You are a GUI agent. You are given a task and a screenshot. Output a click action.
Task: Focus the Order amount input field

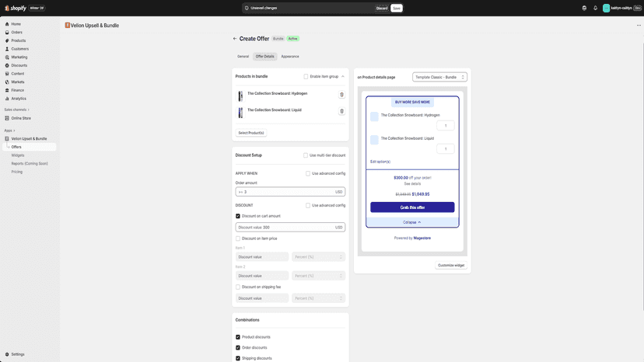[290, 192]
